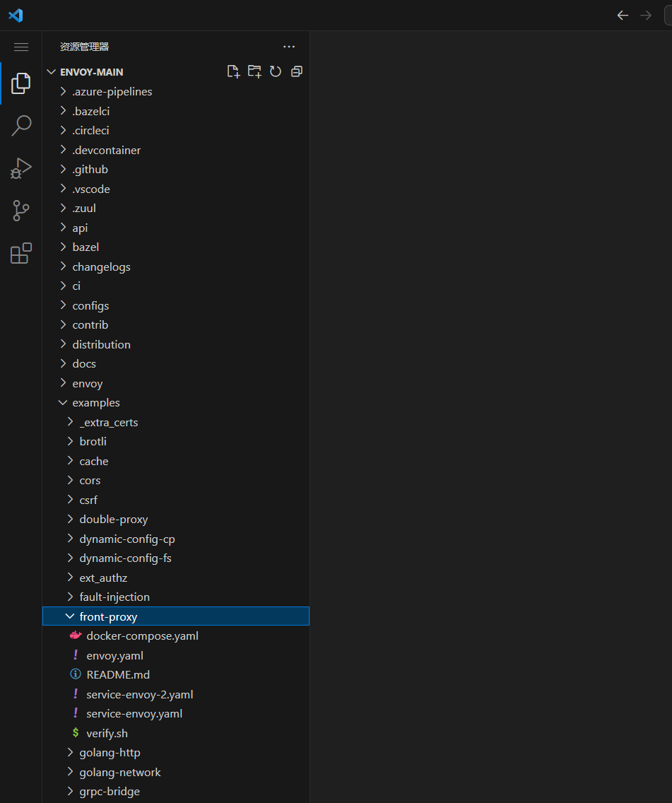Click the VS Code logo icon
This screenshot has height=803, width=672.
pyautogui.click(x=16, y=16)
